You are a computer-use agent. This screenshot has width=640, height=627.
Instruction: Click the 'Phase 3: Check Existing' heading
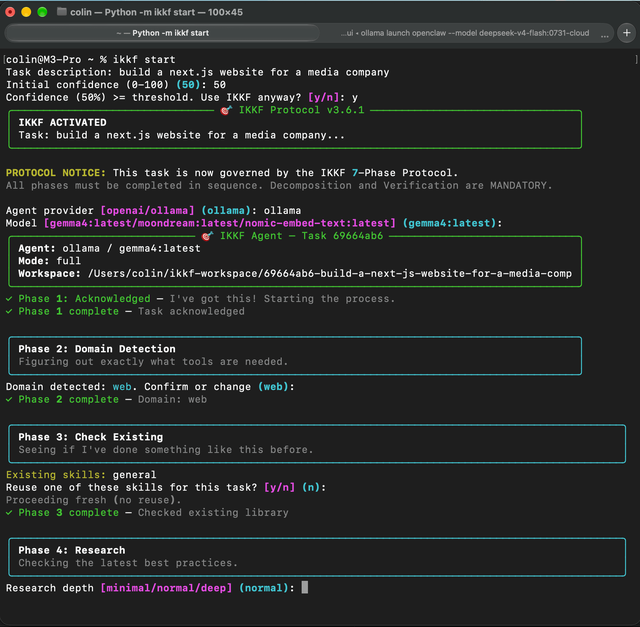pyautogui.click(x=91, y=437)
